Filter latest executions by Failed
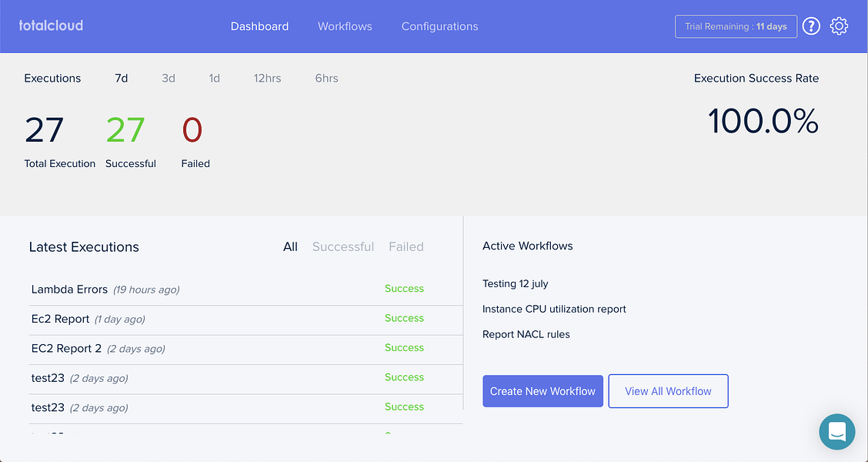868x462 pixels. (406, 247)
